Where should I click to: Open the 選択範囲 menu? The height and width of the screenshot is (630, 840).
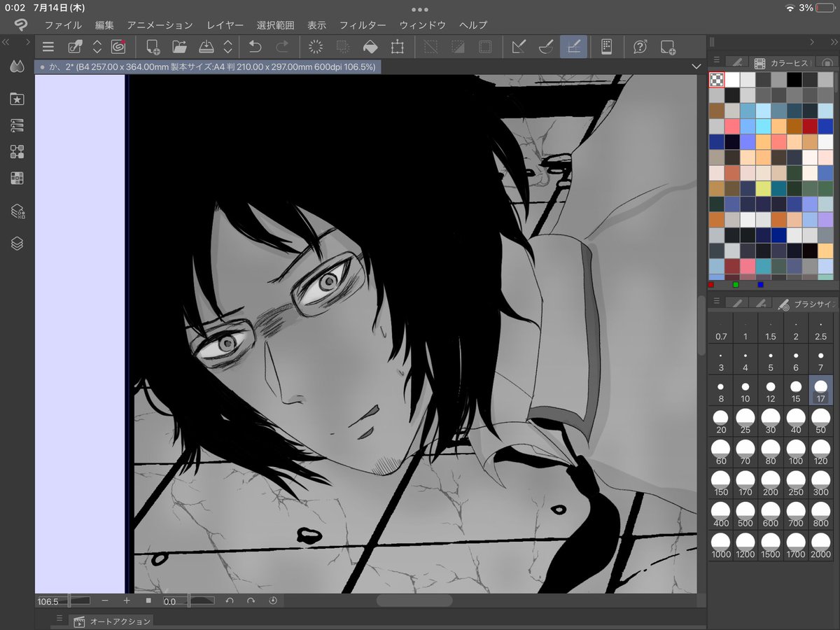(x=275, y=25)
